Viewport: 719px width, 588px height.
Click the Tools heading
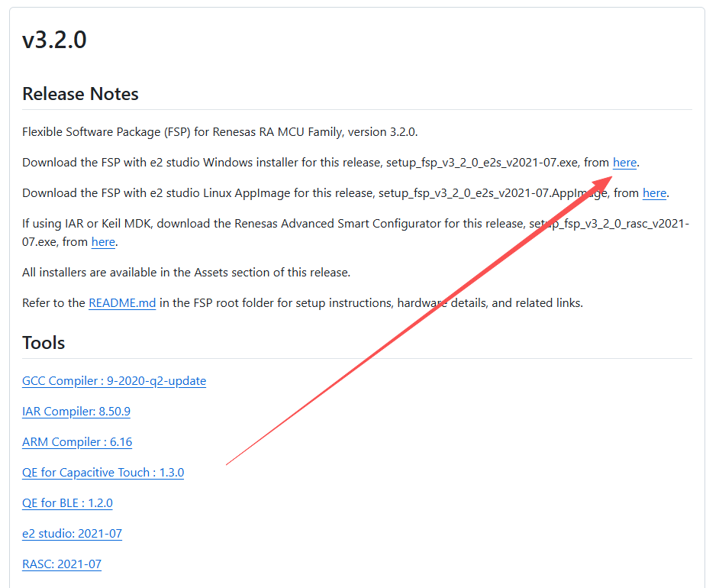[44, 343]
